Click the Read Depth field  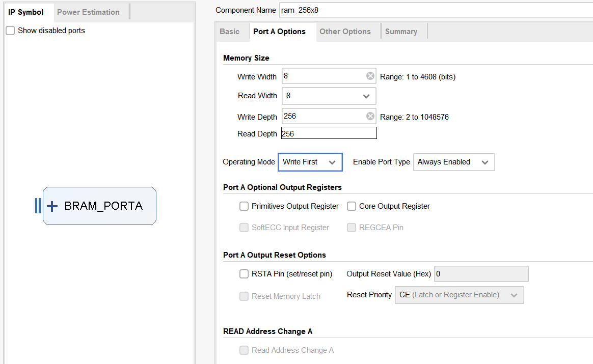coord(329,133)
